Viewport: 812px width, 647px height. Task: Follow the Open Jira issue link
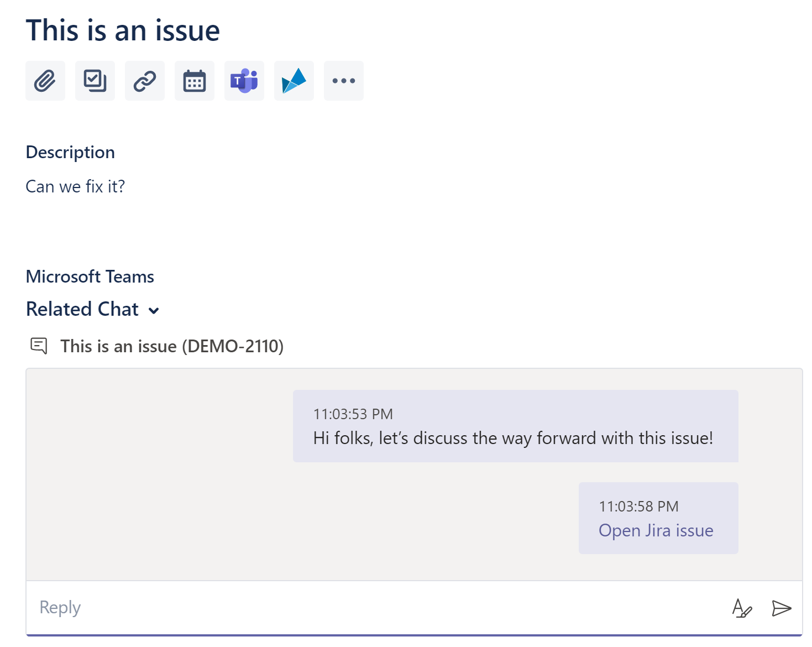(656, 530)
